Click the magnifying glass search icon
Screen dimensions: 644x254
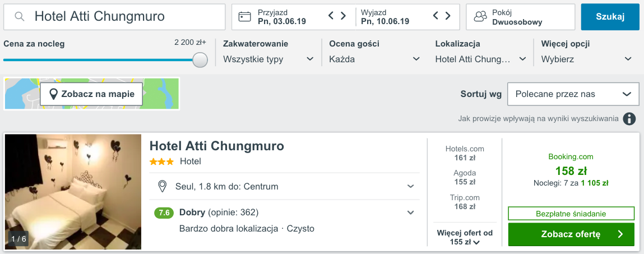19,16
